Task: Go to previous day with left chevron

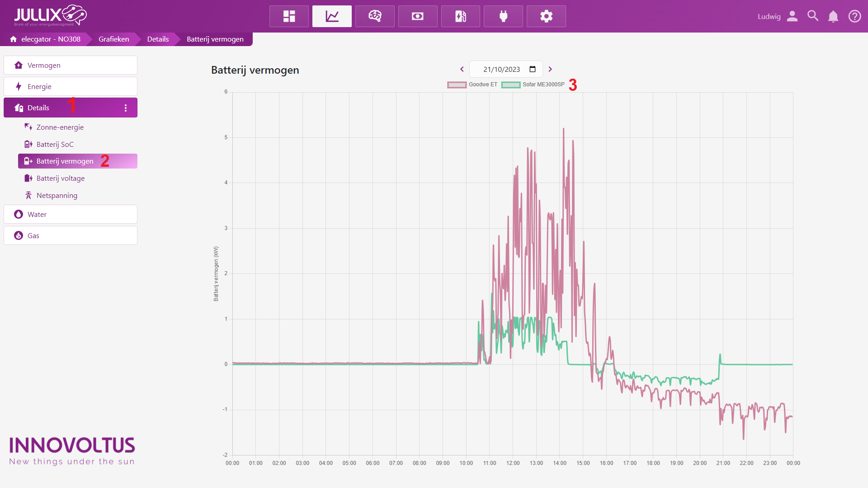Action: pos(462,69)
